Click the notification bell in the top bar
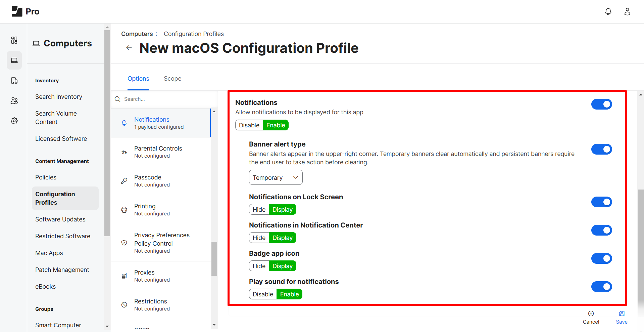Viewport: 644px width, 332px height. point(608,11)
